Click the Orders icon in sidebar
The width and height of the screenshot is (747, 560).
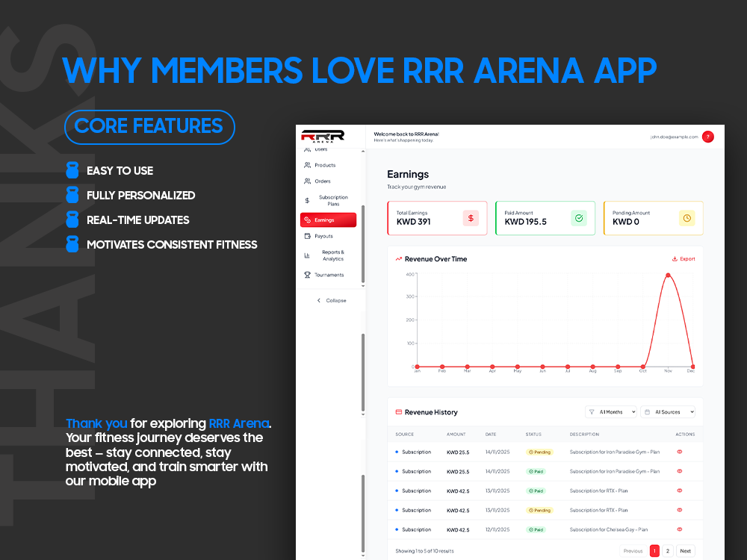pos(307,181)
